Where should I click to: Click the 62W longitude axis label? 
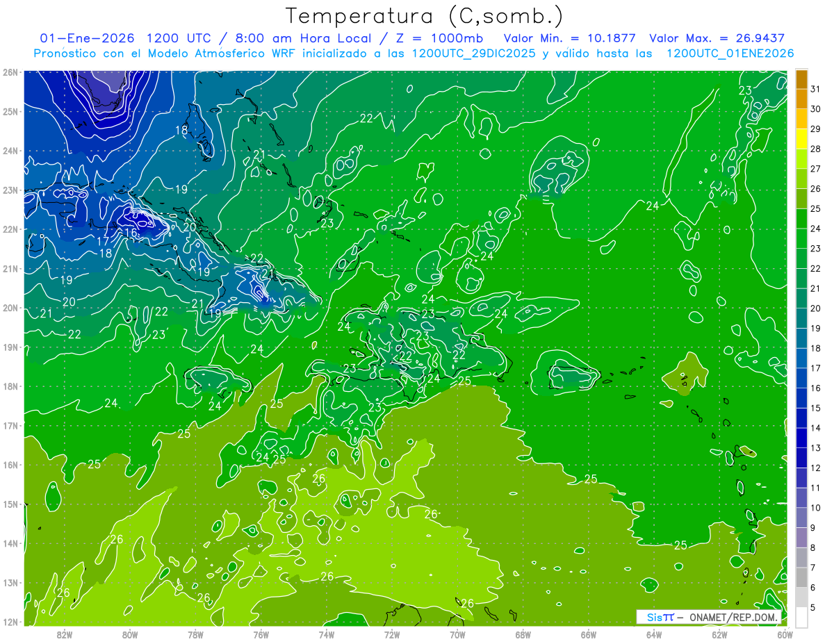719,634
